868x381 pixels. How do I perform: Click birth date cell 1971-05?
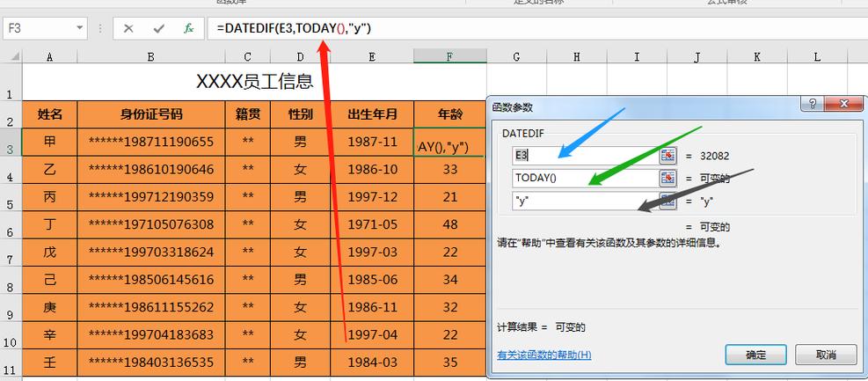pos(372,225)
